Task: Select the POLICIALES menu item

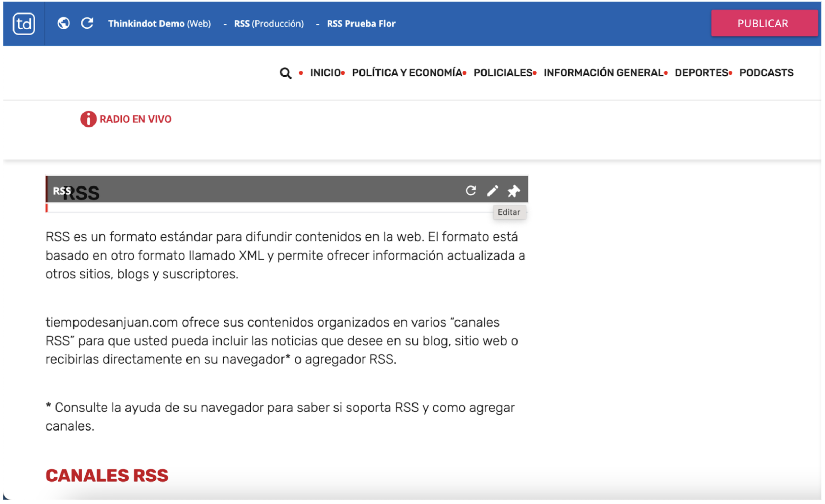Action: [x=503, y=73]
